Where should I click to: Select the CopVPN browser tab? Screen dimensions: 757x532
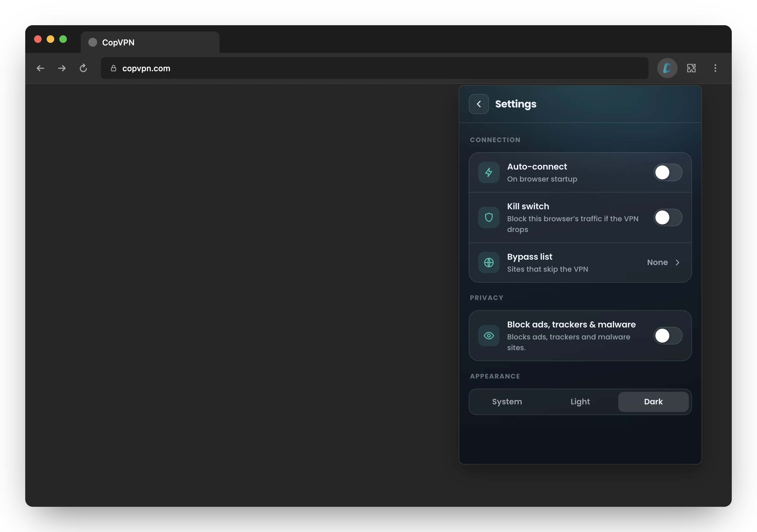[150, 43]
